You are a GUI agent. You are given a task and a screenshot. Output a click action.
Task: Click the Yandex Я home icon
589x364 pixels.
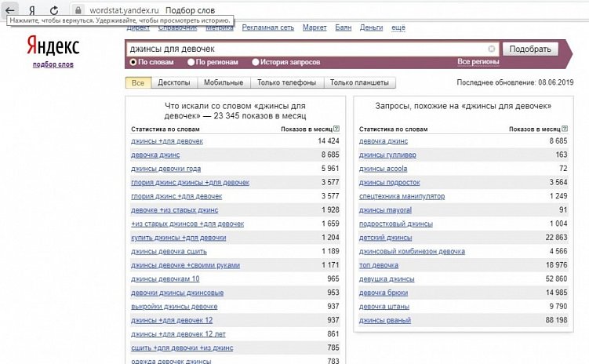32,10
